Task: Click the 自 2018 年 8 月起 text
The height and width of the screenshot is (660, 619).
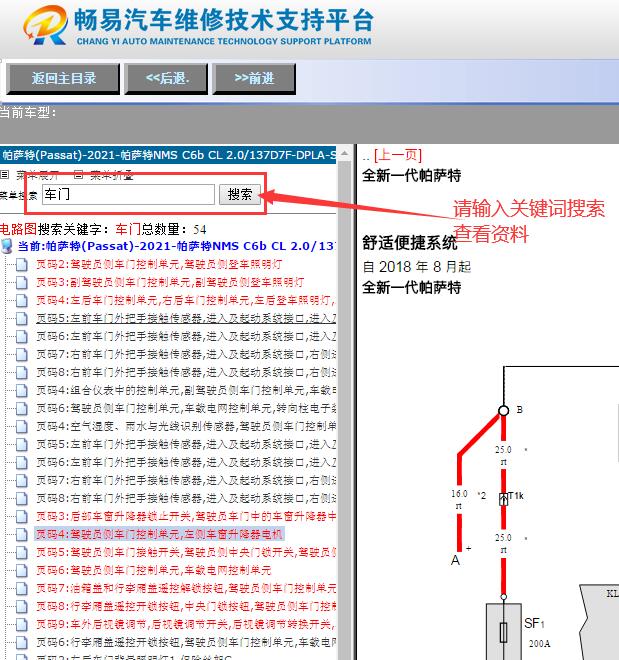Action: coord(417,267)
